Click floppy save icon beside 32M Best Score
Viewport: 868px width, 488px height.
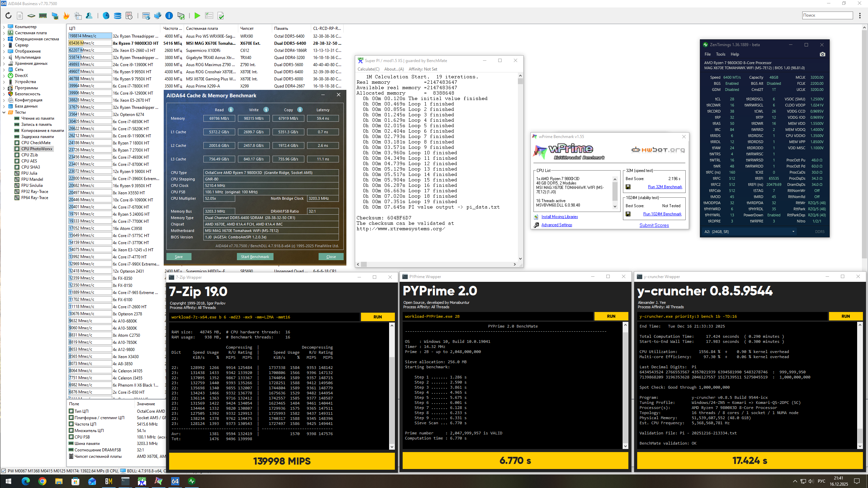[x=628, y=187]
